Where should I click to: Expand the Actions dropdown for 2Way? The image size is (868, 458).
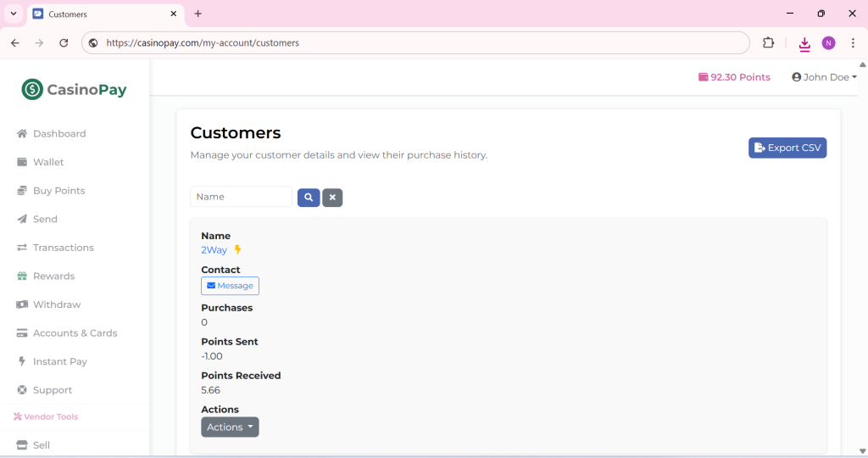click(x=230, y=427)
